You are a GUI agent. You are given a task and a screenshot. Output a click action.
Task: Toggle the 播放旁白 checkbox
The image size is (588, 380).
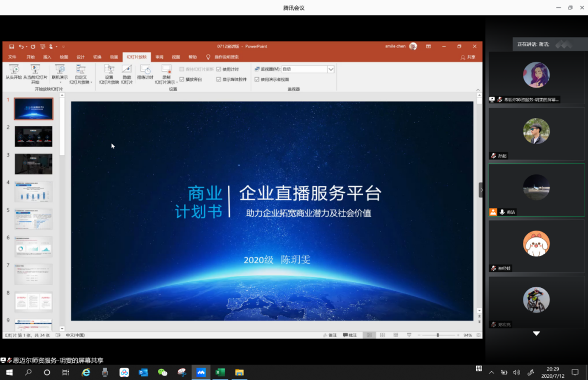tap(182, 79)
